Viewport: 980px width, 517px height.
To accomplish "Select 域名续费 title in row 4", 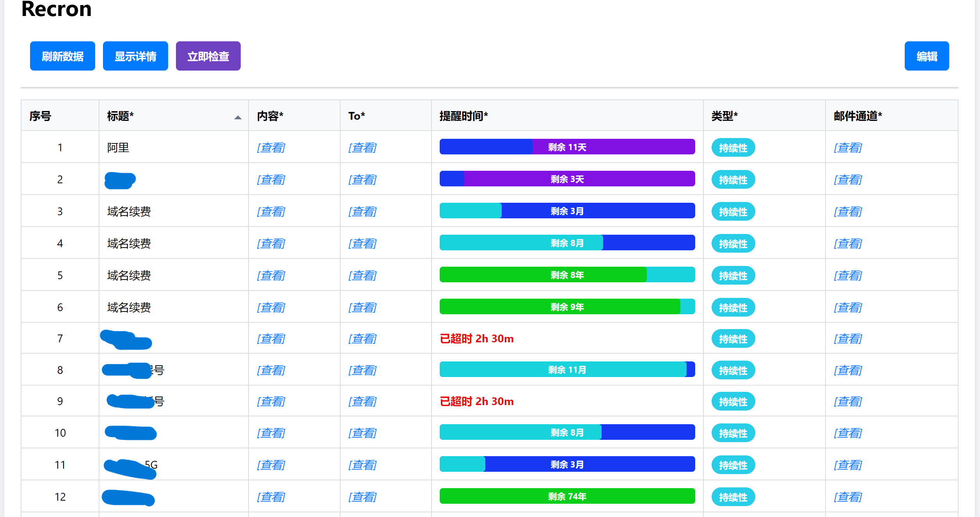I will tap(129, 243).
